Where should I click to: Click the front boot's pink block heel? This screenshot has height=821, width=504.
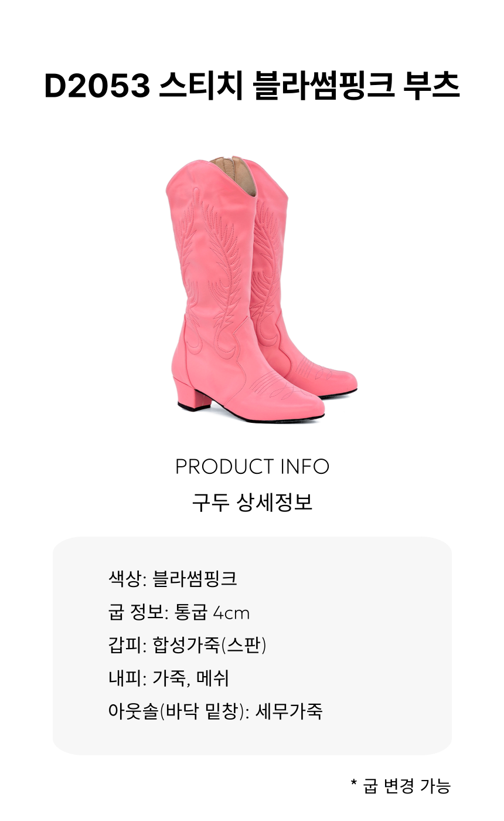pos(193,393)
